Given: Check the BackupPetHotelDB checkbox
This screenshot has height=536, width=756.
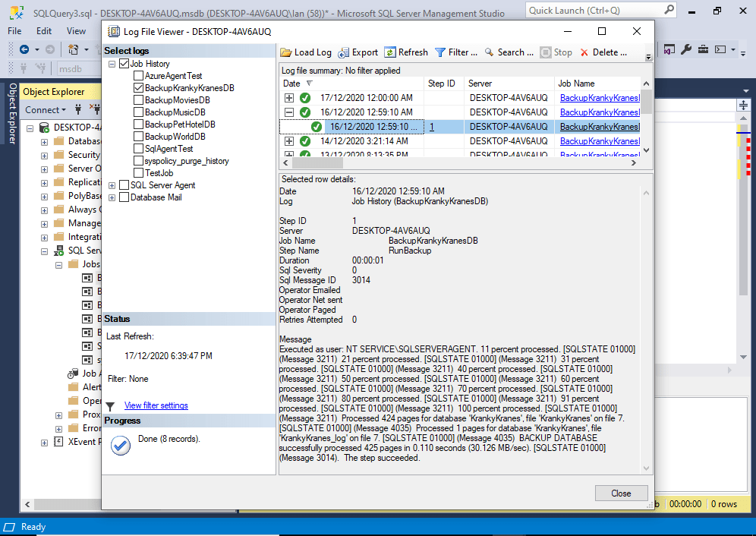Looking at the screenshot, I should pyautogui.click(x=138, y=124).
